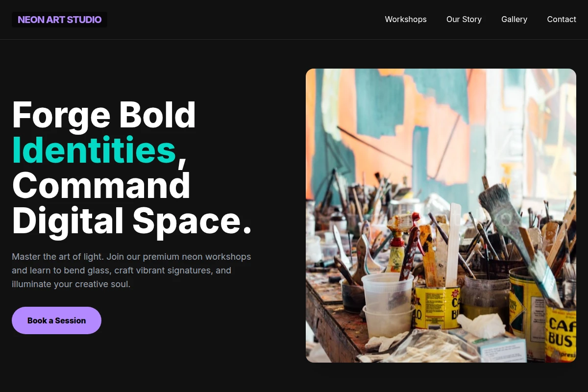Click the Master the art of light sentence
The height and width of the screenshot is (392, 588).
58,257
